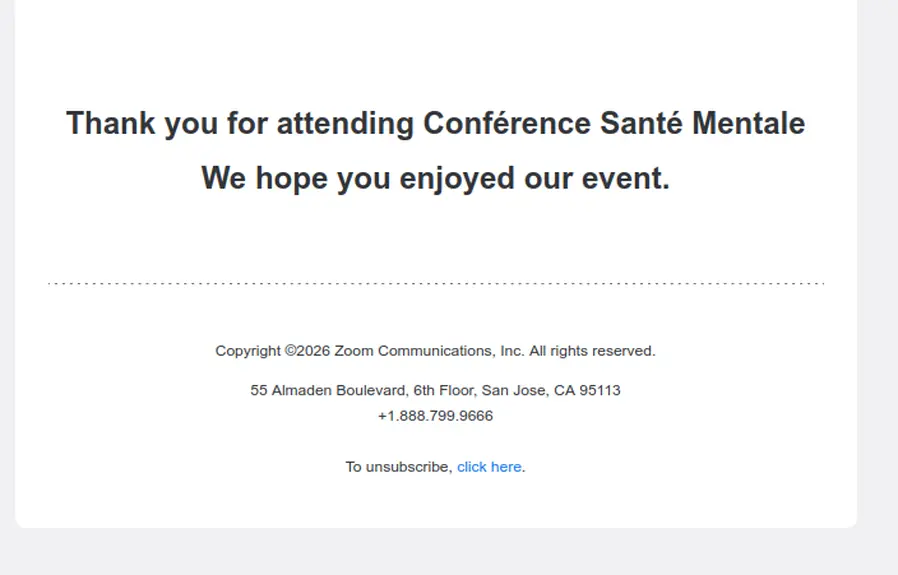Click the dotted horizontal divider line
898x575 pixels.
(x=435, y=284)
